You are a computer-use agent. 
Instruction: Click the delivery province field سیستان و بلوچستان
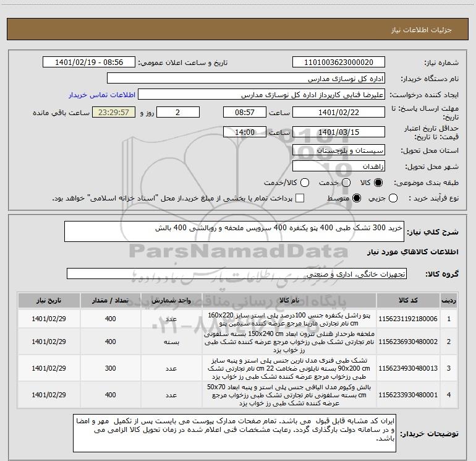point(339,150)
